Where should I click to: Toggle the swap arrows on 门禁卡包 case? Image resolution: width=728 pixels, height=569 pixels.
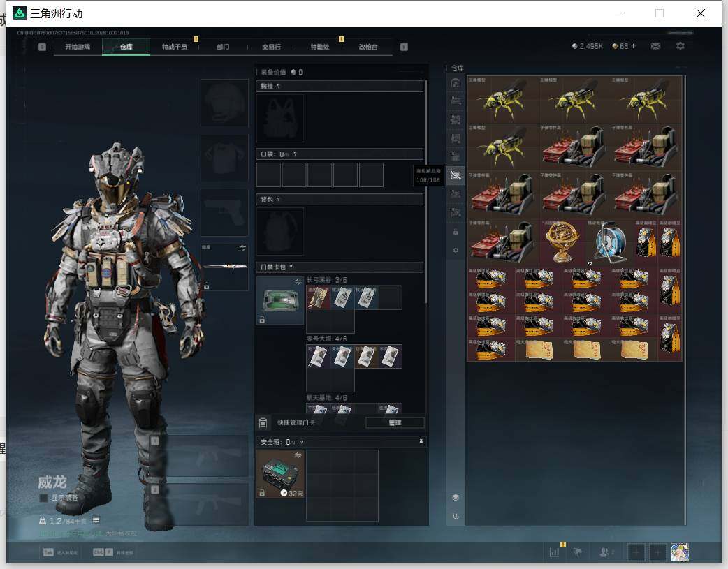click(x=298, y=282)
